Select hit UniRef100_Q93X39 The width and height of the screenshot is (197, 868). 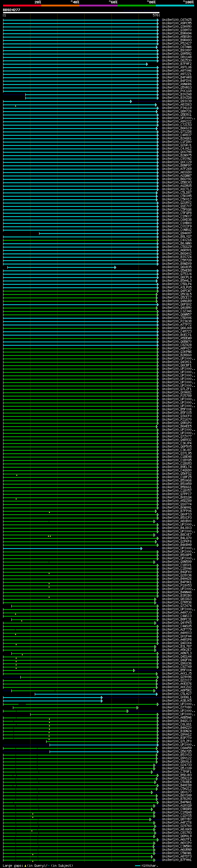pyautogui.click(x=177, y=101)
